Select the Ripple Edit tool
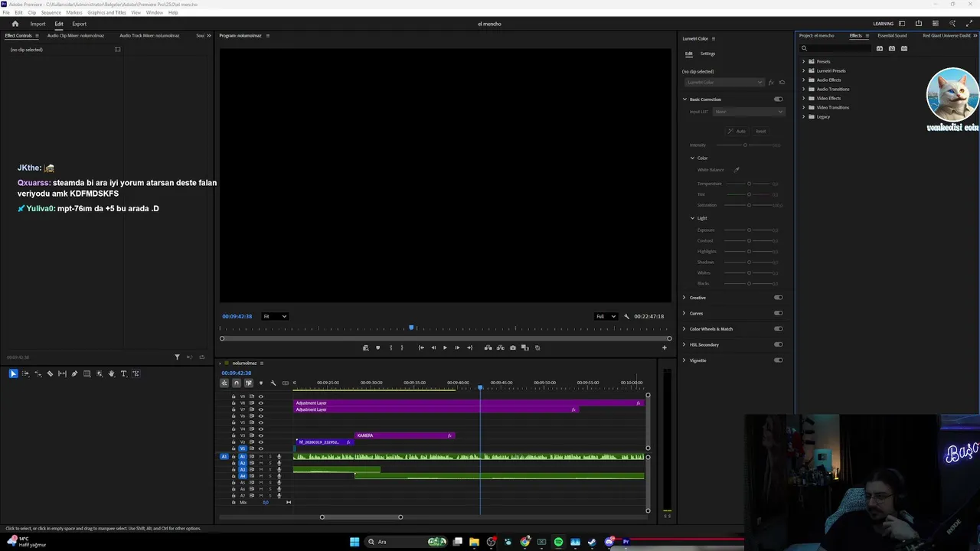 (38, 373)
